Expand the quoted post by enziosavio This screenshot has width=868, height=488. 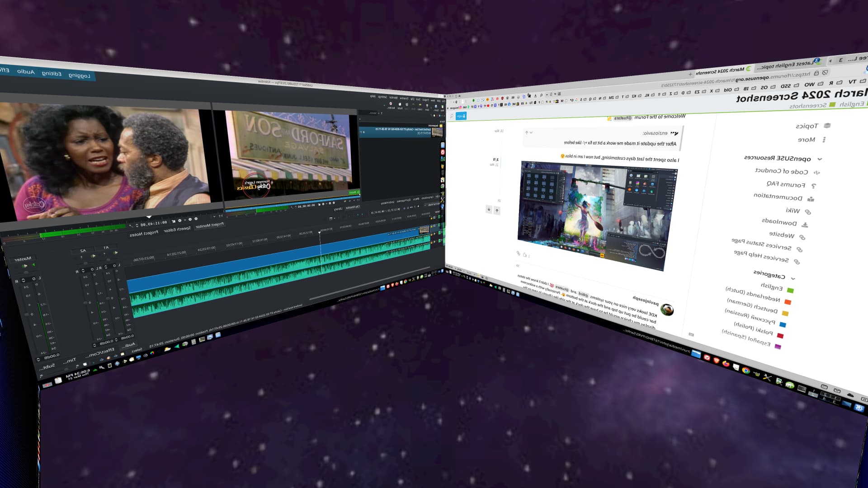[x=531, y=132]
